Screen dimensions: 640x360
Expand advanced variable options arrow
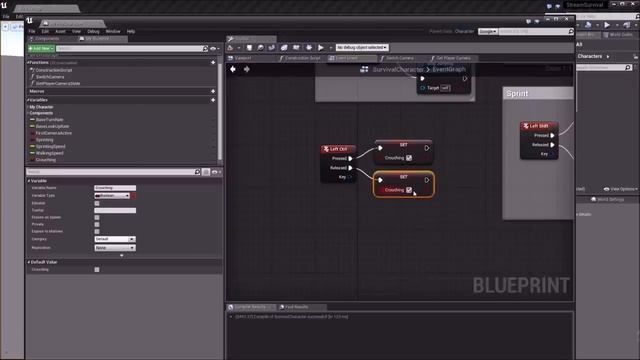[x=122, y=256]
